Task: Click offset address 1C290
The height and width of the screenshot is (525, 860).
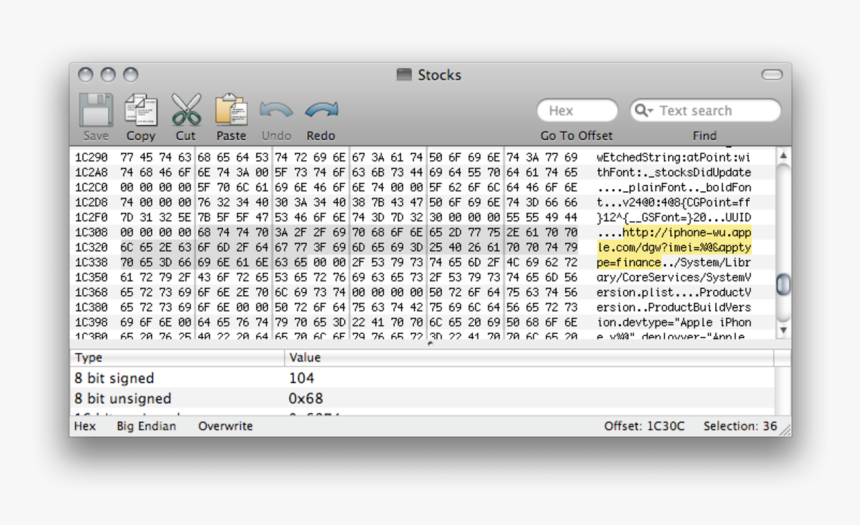Action: point(91,157)
